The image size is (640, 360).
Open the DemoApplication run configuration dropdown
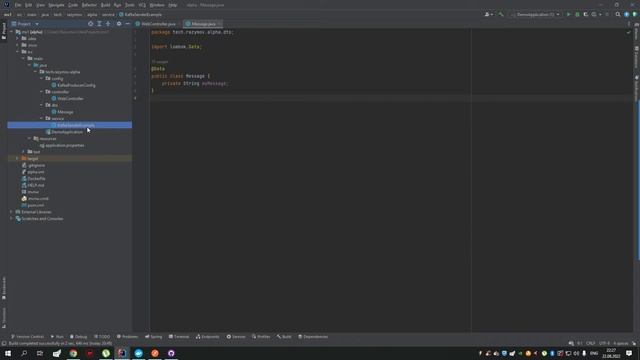point(535,14)
